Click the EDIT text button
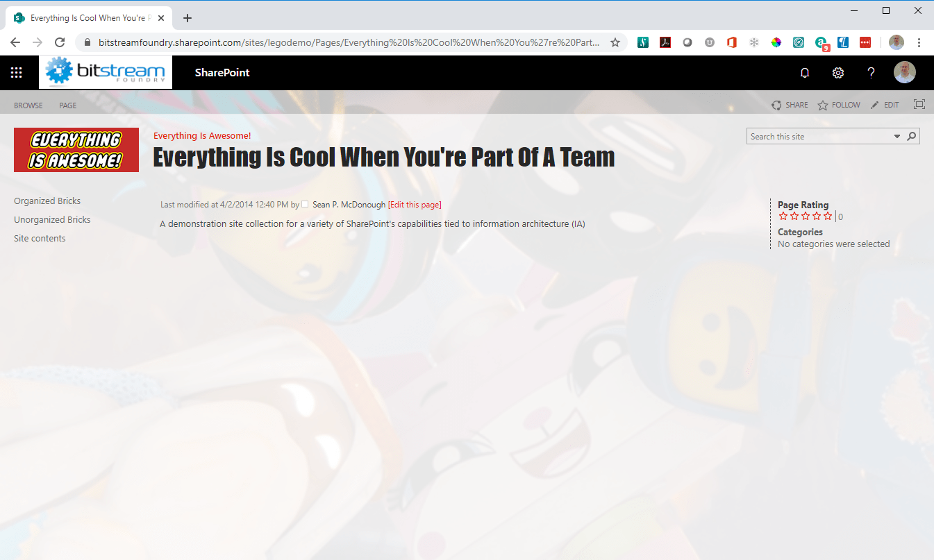Screen dimensions: 934x560 (x=891, y=105)
